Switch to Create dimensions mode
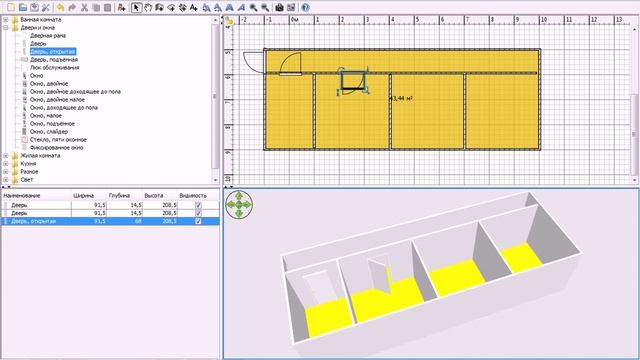The height and width of the screenshot is (360, 640). [x=182, y=7]
